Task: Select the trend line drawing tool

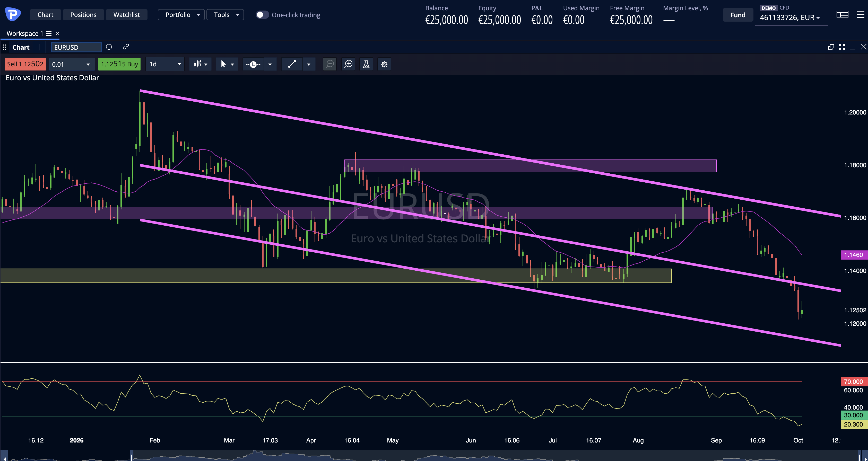Action: click(292, 64)
